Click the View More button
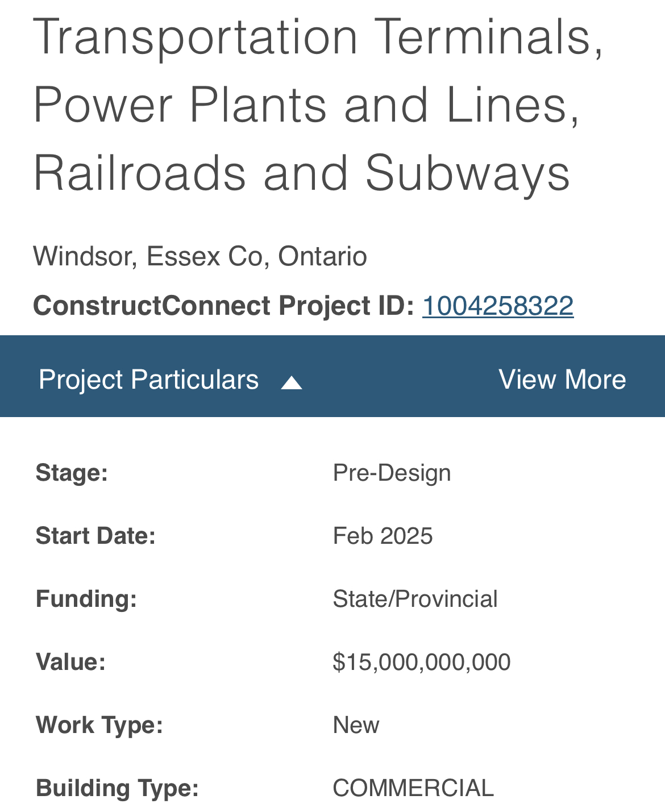The image size is (665, 812). (x=562, y=379)
